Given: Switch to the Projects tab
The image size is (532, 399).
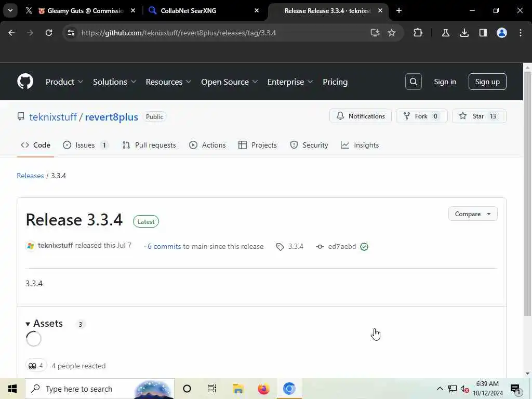Looking at the screenshot, I should (258, 145).
